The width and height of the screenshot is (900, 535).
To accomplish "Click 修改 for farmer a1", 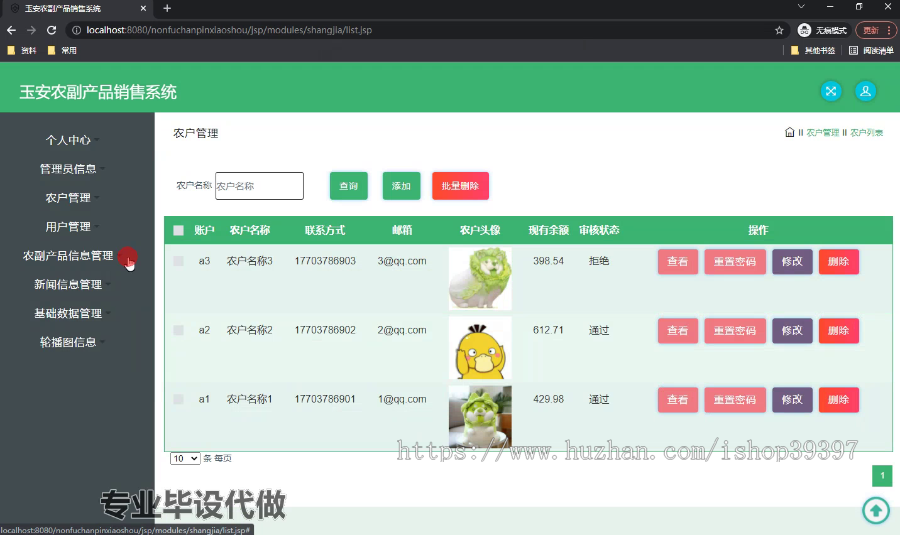I will 792,400.
